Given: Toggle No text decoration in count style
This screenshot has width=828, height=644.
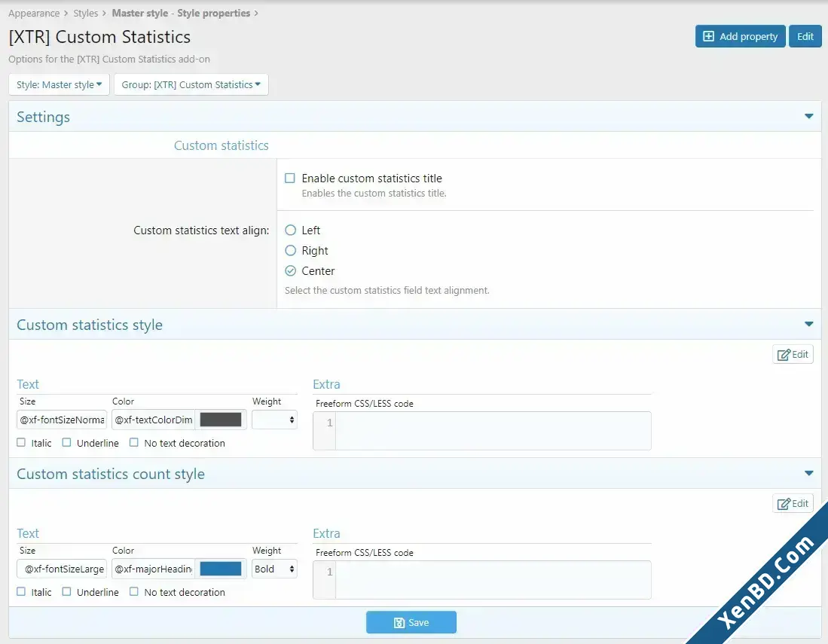Looking at the screenshot, I should click(134, 592).
